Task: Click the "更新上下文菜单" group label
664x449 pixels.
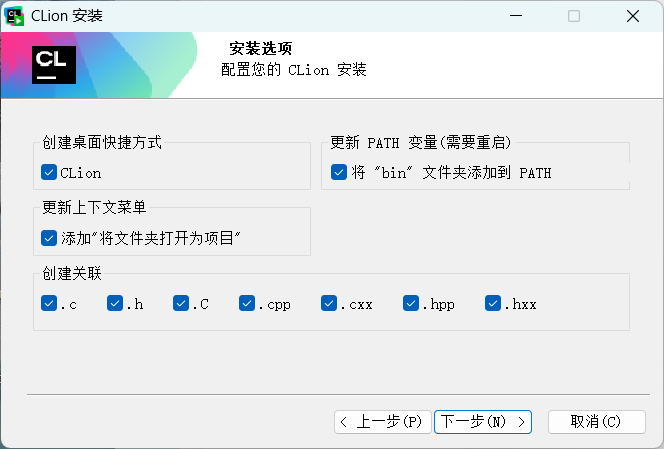Action: pos(94,208)
